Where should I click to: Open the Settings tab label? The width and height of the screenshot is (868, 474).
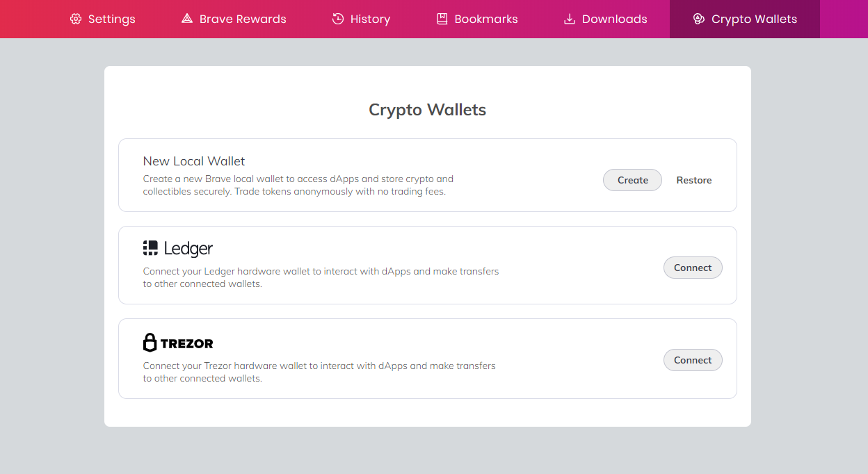[x=112, y=19]
